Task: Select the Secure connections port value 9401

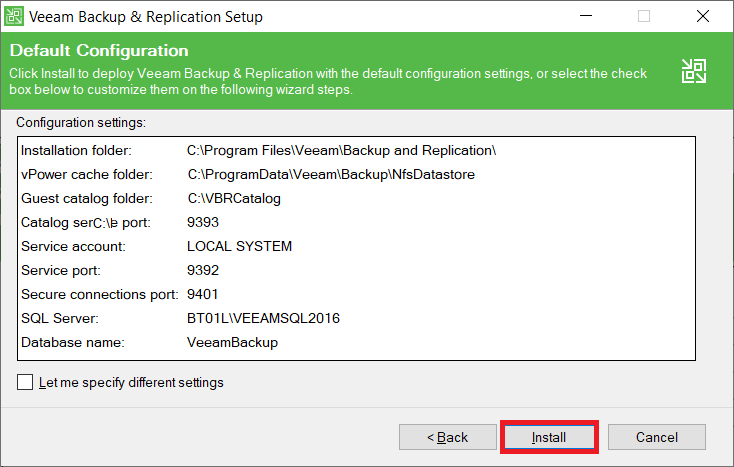Action: [202, 294]
